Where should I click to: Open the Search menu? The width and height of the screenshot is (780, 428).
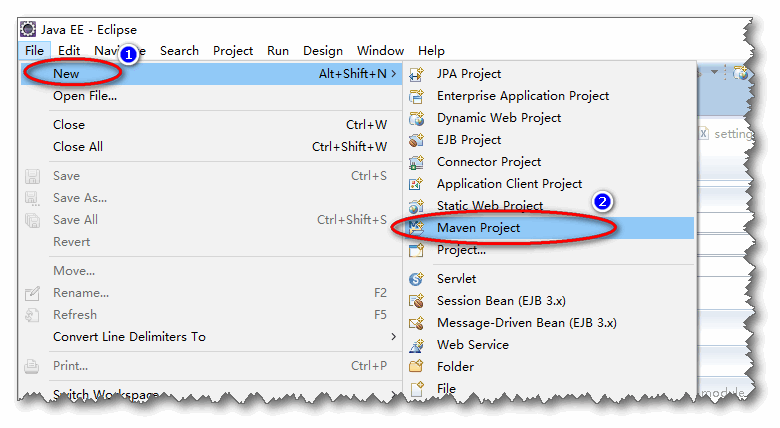point(179,51)
